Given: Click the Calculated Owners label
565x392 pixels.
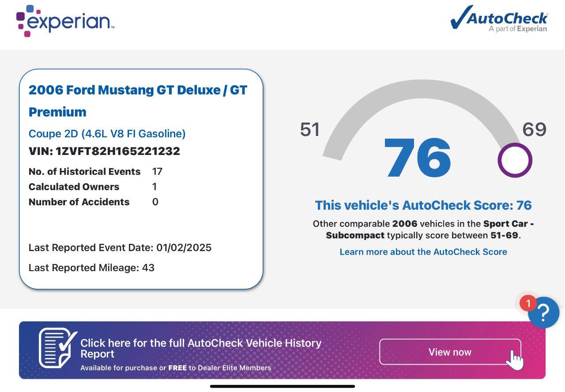Looking at the screenshot, I should pos(74,187).
